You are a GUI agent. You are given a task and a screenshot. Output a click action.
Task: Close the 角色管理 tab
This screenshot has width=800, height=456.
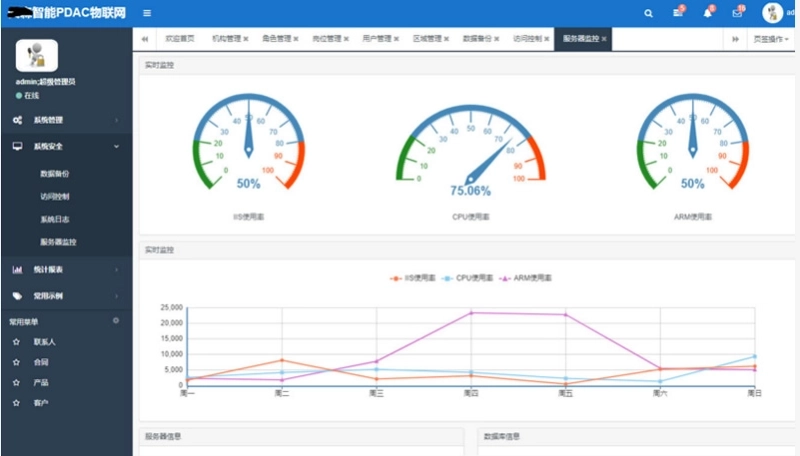click(x=296, y=39)
